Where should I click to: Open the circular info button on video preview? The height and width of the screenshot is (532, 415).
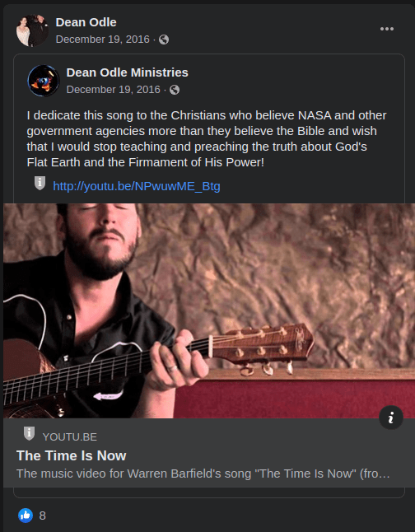click(391, 418)
